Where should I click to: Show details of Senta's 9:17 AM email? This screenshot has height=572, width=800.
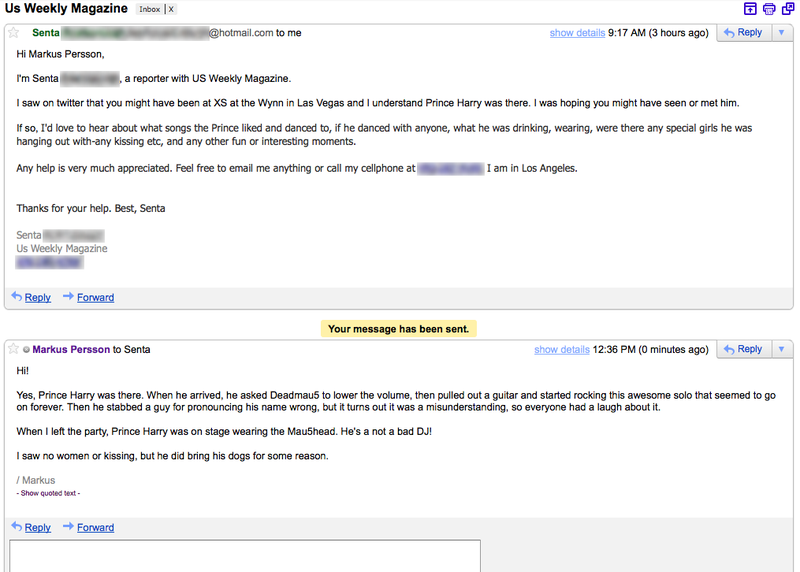[x=577, y=33]
